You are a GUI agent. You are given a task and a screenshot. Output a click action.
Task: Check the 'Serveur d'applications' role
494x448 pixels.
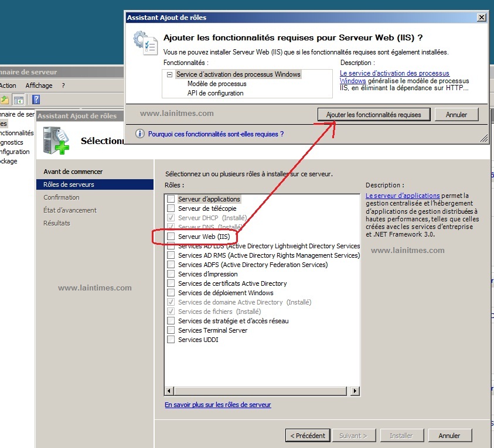pos(171,199)
